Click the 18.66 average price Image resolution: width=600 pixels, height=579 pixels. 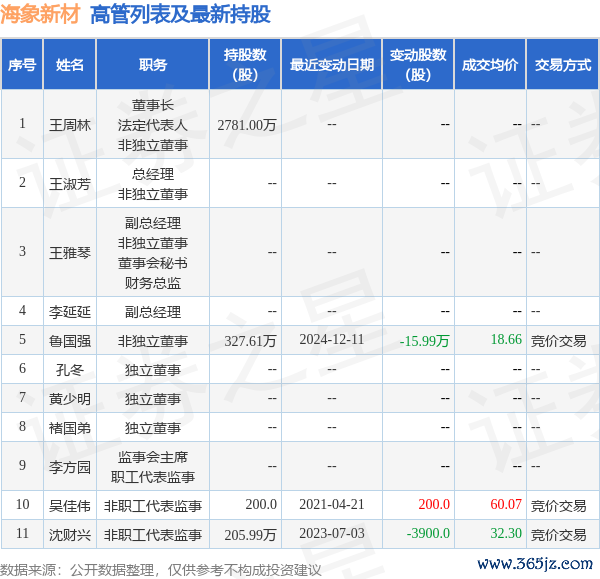pyautogui.click(x=506, y=339)
